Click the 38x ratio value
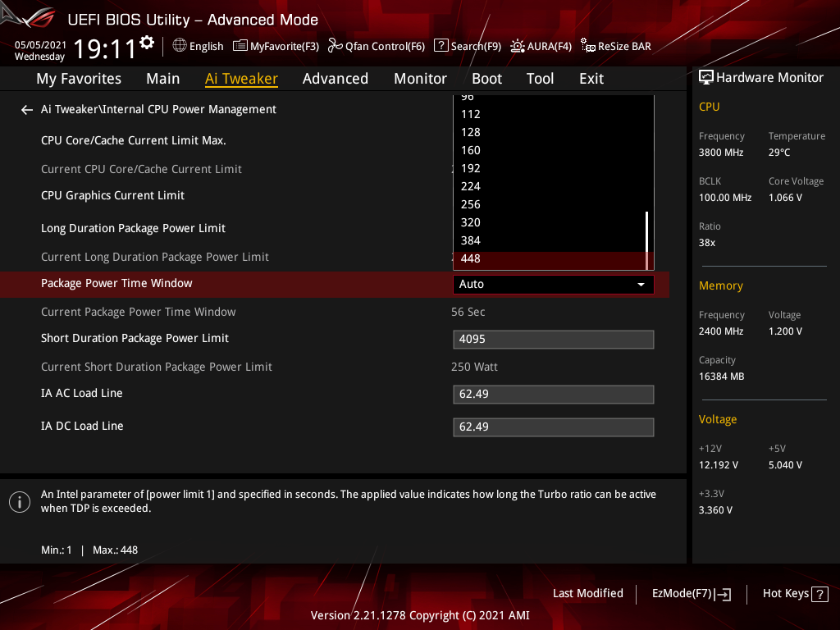The image size is (840, 630). (706, 243)
